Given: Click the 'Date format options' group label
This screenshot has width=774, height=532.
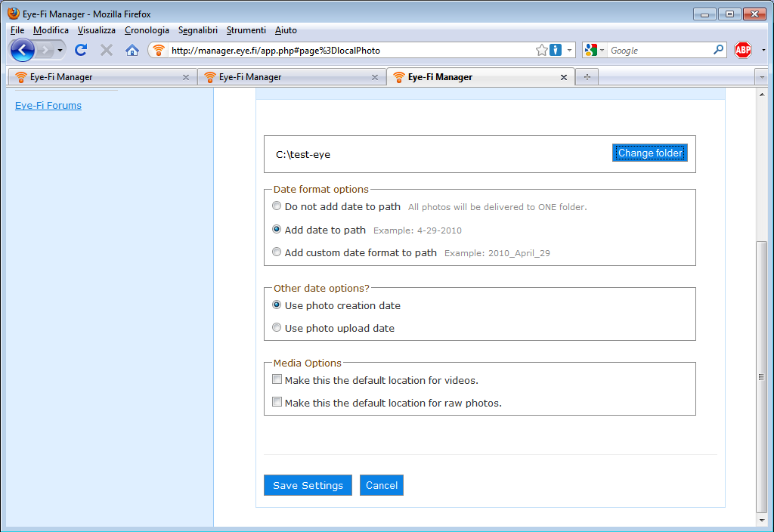Looking at the screenshot, I should tap(320, 190).
